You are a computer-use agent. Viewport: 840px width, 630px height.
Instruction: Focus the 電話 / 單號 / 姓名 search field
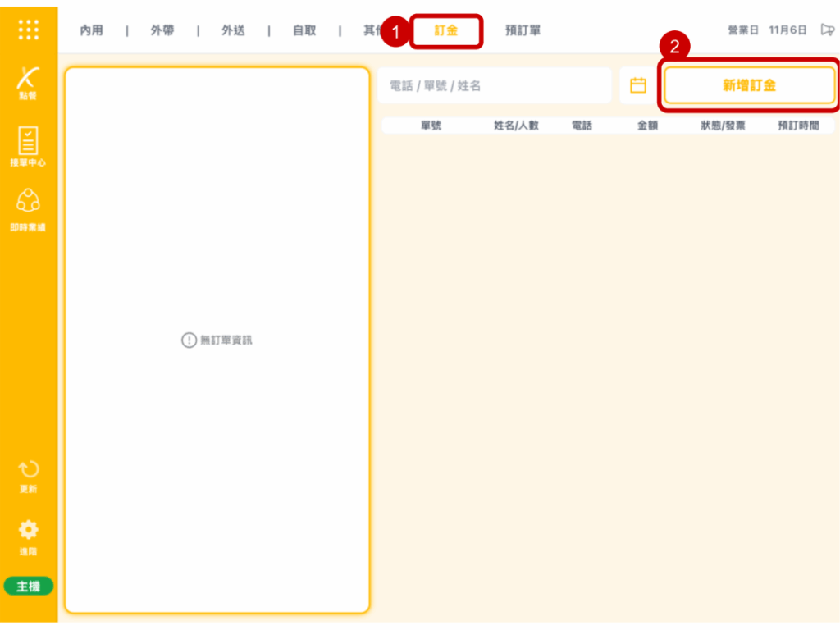coord(494,85)
